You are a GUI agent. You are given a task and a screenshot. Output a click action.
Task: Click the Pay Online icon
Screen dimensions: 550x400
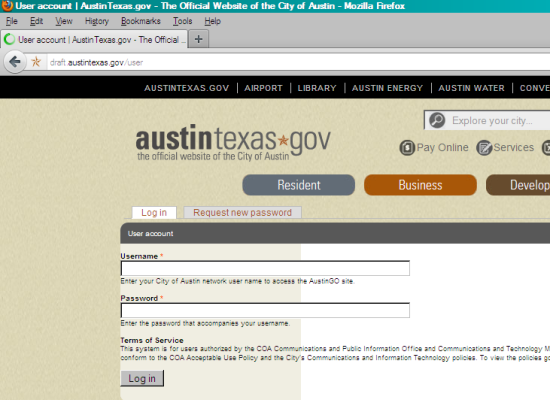(407, 148)
